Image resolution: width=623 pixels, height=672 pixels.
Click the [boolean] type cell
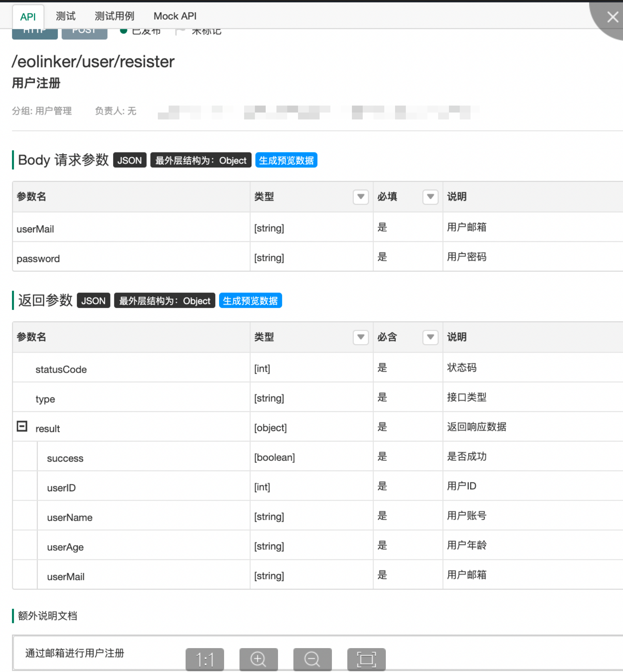311,457
